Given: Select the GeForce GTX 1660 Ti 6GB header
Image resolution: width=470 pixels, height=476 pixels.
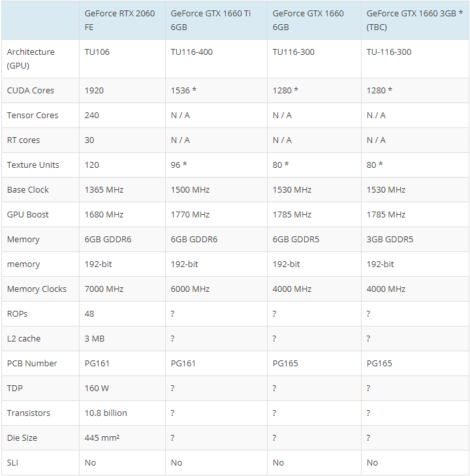Looking at the screenshot, I should (216, 20).
